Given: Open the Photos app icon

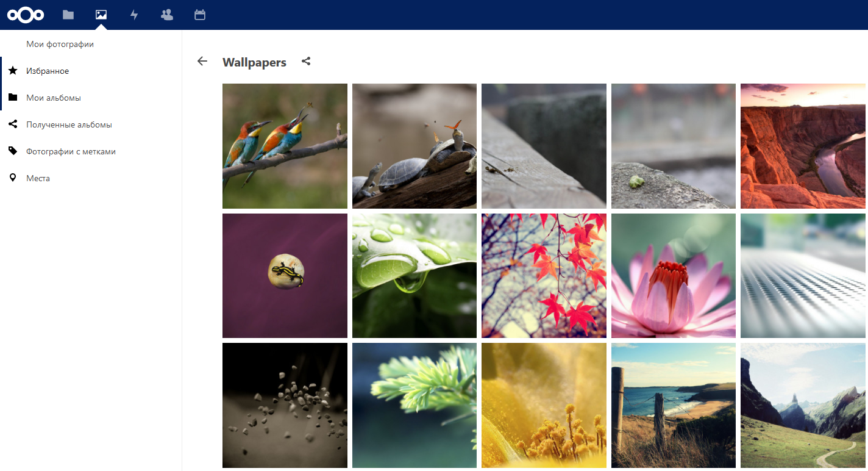Looking at the screenshot, I should pyautogui.click(x=101, y=15).
